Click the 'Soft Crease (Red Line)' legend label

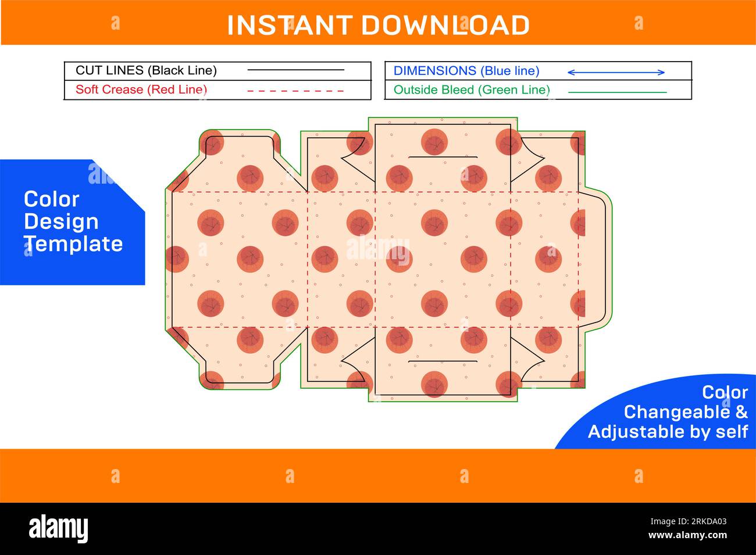click(x=141, y=89)
